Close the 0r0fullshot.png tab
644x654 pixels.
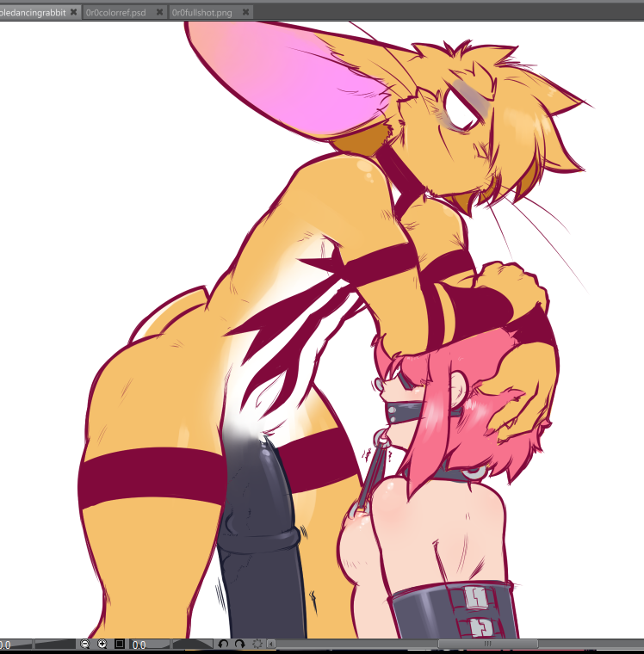point(246,13)
